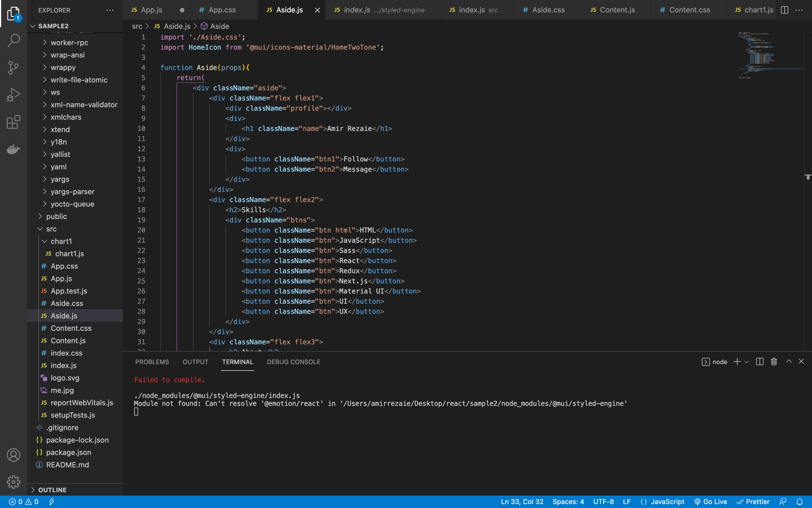812x508 pixels.
Task: Open the Run and Debug view
Action: coord(14,95)
